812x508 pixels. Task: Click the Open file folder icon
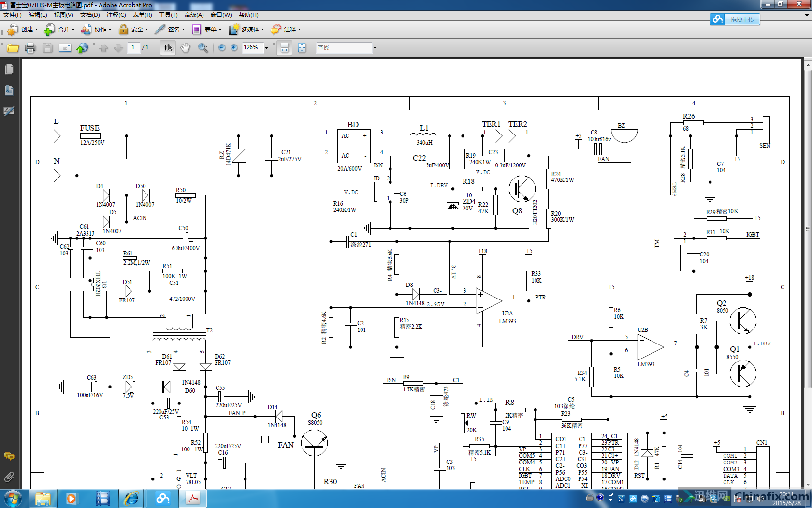(13, 48)
